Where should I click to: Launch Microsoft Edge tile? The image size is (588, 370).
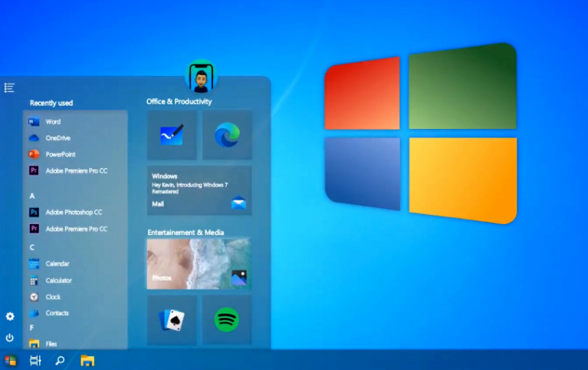click(x=227, y=135)
